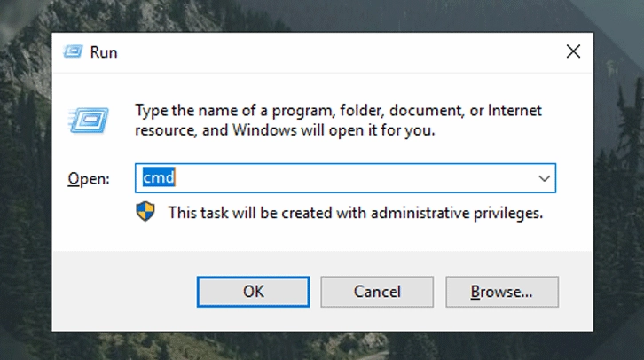Close the Run dialog with X
The height and width of the screenshot is (360, 644).
pyautogui.click(x=573, y=52)
